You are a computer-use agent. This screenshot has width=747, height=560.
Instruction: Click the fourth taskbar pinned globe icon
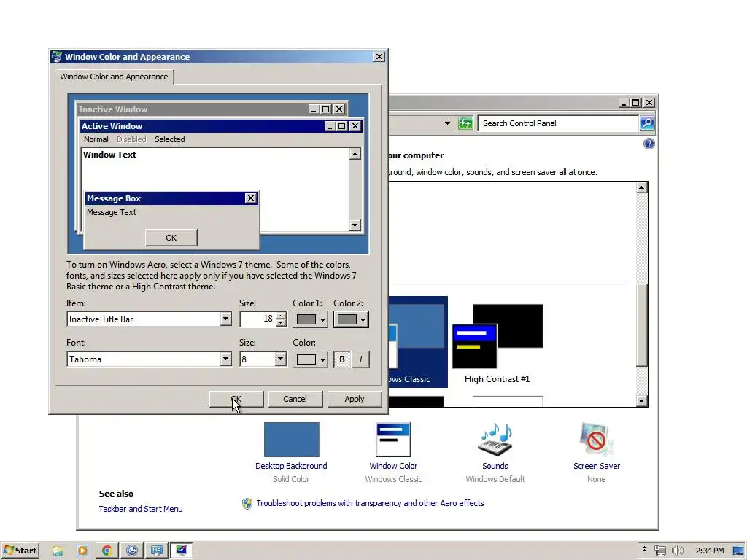click(132, 551)
